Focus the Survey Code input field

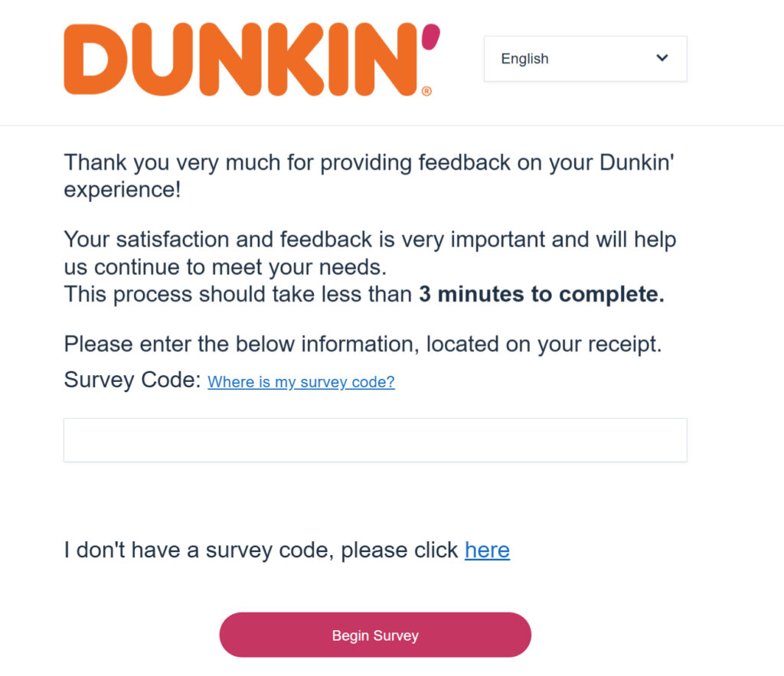[x=375, y=440]
